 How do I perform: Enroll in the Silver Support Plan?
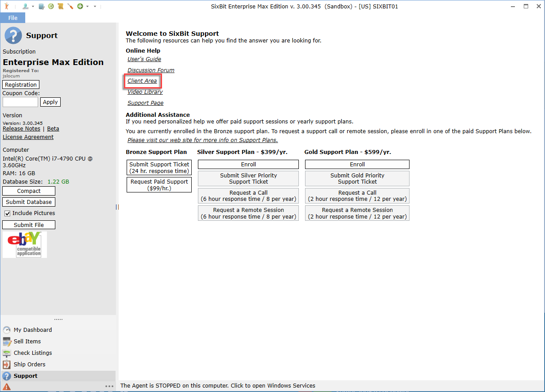248,165
